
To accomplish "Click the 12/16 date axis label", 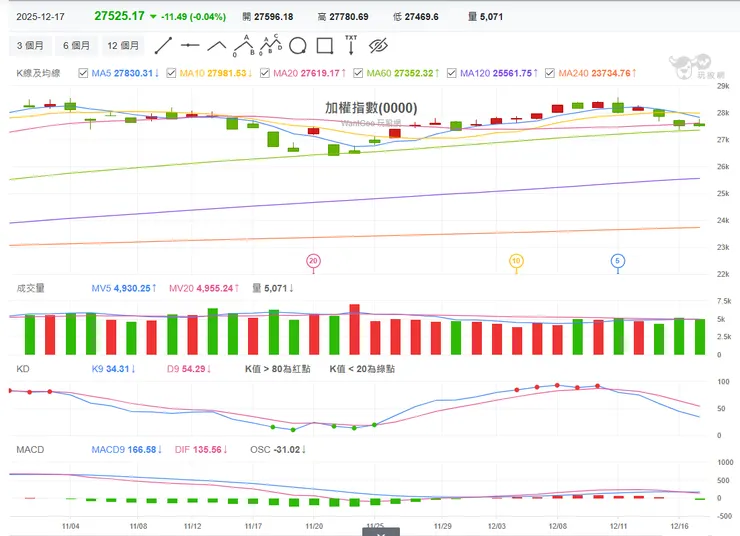I will [x=680, y=526].
